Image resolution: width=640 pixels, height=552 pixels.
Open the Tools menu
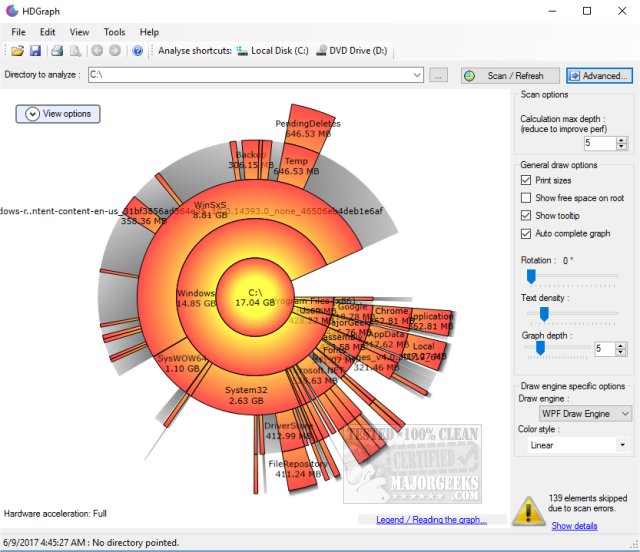coord(115,32)
